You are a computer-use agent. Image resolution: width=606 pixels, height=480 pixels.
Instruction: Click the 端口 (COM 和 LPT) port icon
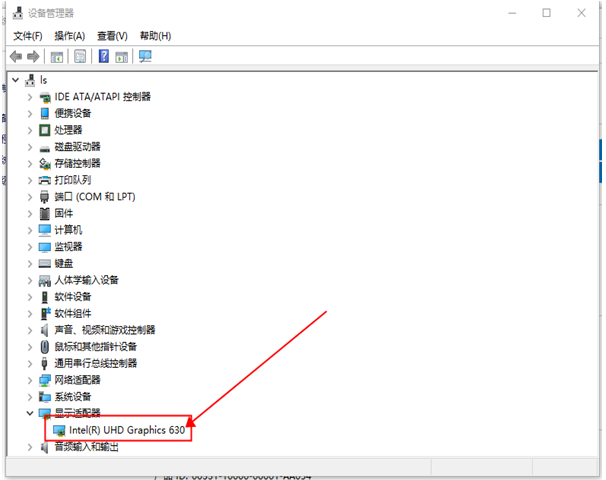pyautogui.click(x=45, y=197)
